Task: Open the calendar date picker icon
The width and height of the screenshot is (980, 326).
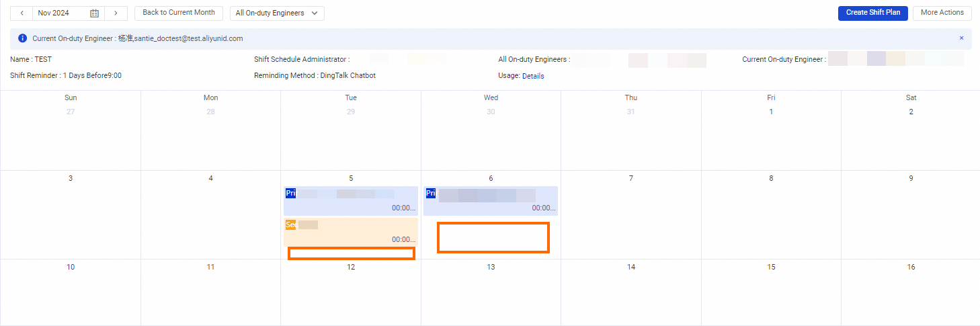Action: pyautogui.click(x=94, y=13)
